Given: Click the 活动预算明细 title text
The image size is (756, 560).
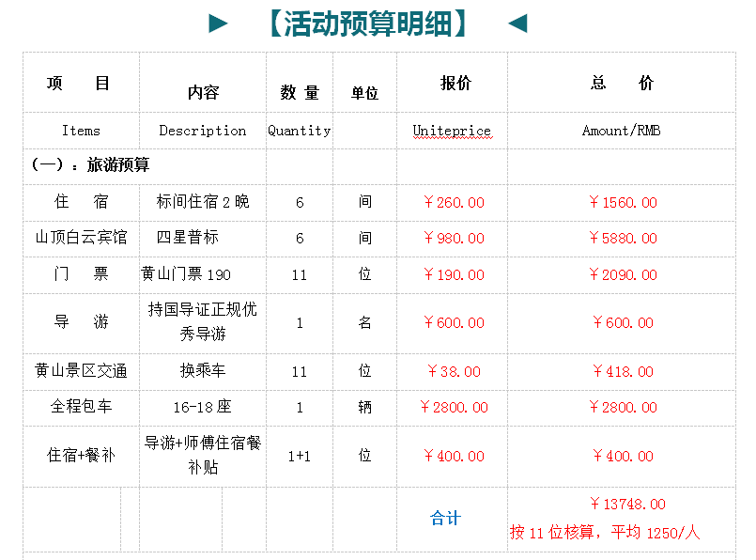Looking at the screenshot, I should (368, 23).
